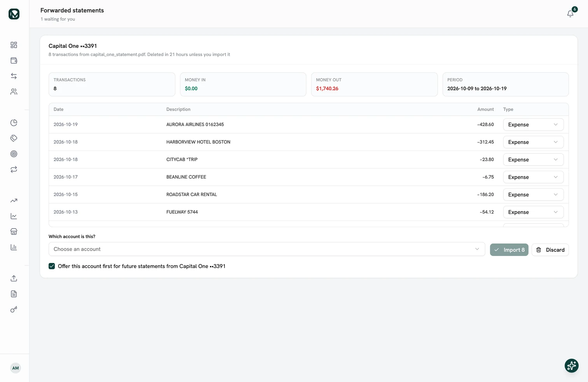Click the AM user avatar
Viewport: 588px width, 382px height.
16,368
